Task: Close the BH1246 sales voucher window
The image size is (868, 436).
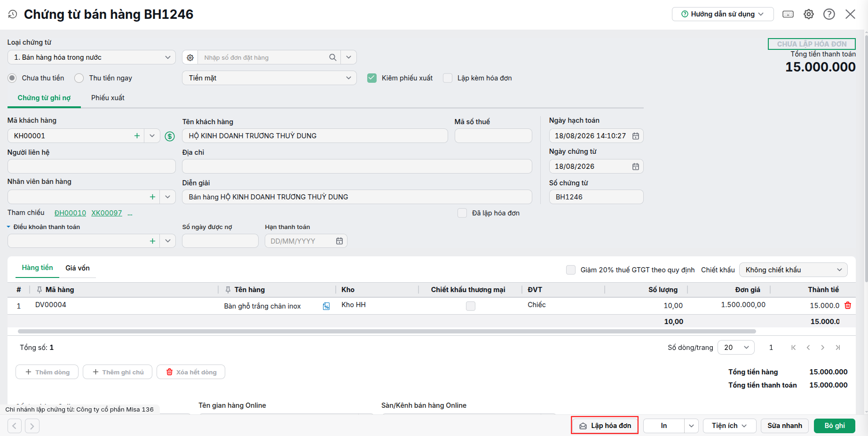Action: click(x=850, y=14)
